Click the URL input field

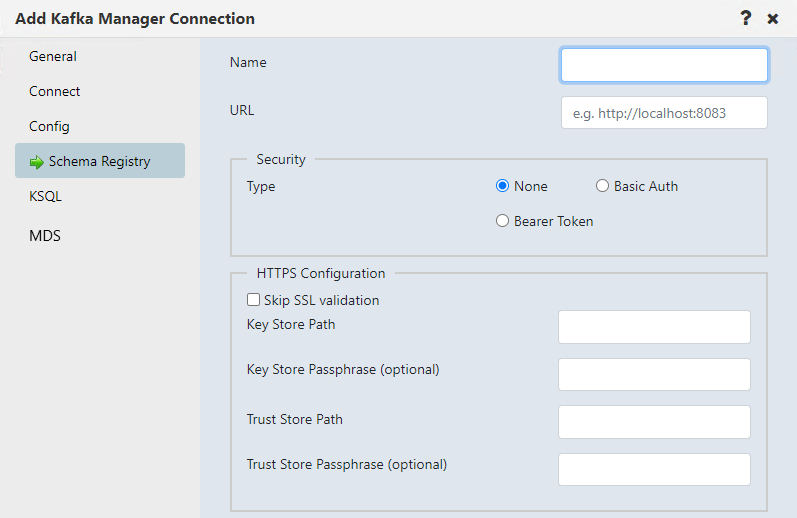(x=664, y=113)
